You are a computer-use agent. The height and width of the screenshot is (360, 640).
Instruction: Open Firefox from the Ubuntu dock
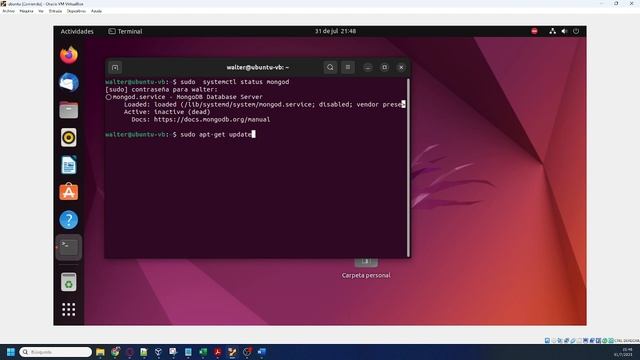tap(69, 55)
